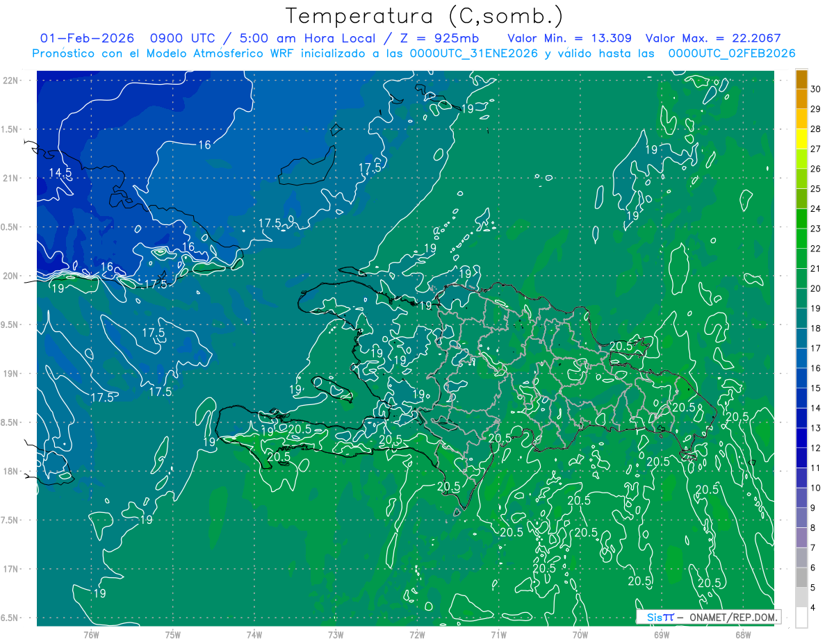Click the white legend swatch below 4
This screenshot has height=644, width=834.
(802, 618)
